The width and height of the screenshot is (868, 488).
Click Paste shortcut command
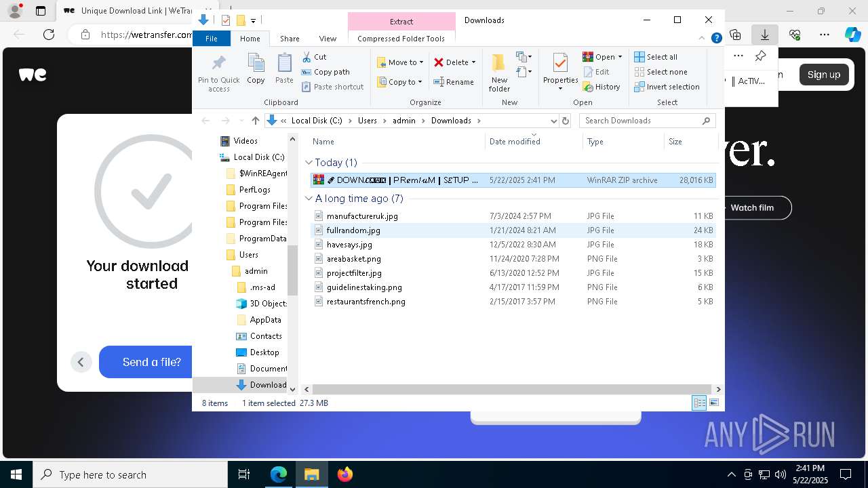coord(332,87)
